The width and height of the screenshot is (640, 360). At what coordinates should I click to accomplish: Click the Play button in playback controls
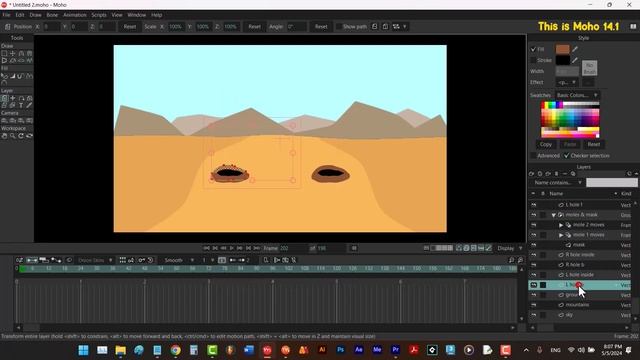click(x=232, y=248)
